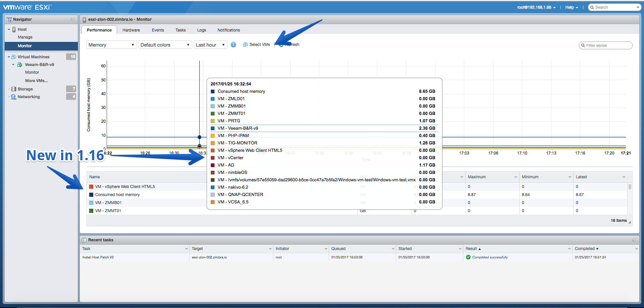
Task: Collapse the Virtual Machines tree node
Action: (x=9, y=57)
